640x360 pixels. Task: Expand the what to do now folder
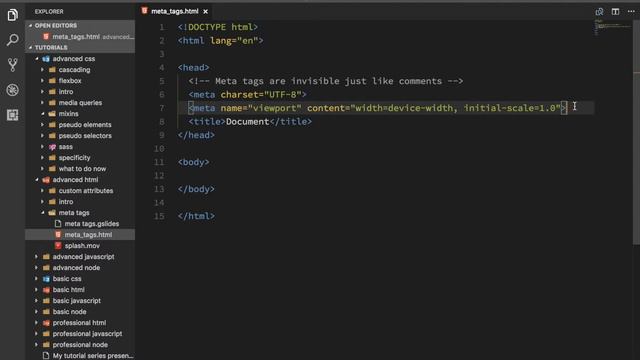click(x=42, y=169)
